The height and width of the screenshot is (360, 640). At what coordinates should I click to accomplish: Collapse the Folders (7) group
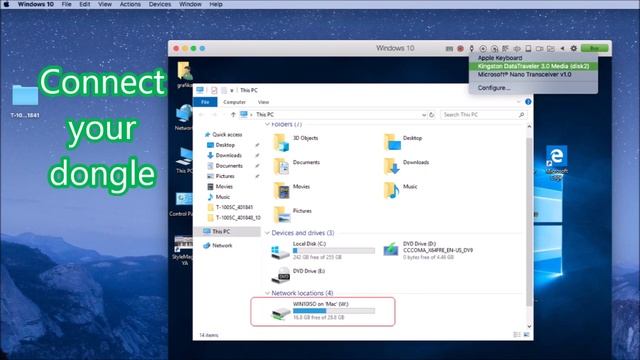coord(267,124)
